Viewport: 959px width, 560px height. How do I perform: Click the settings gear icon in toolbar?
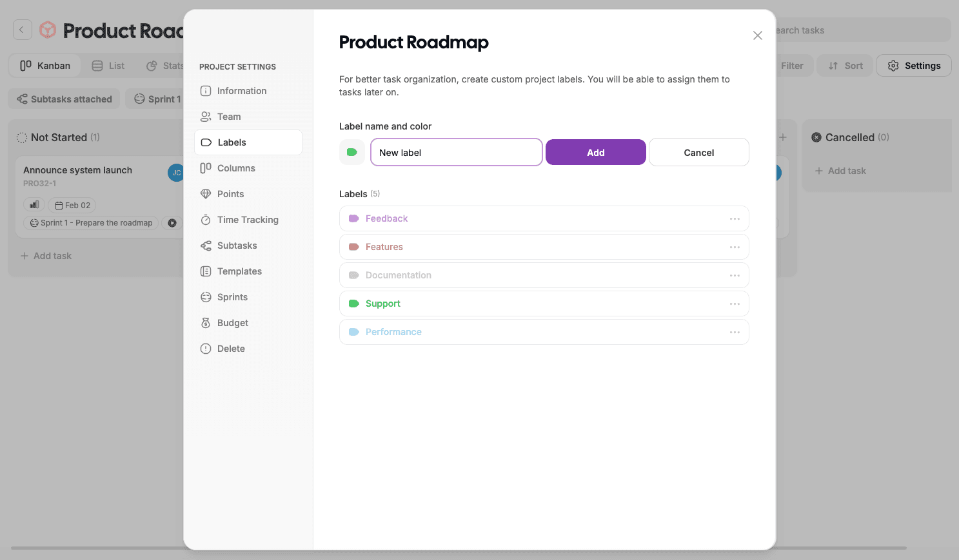(x=893, y=66)
